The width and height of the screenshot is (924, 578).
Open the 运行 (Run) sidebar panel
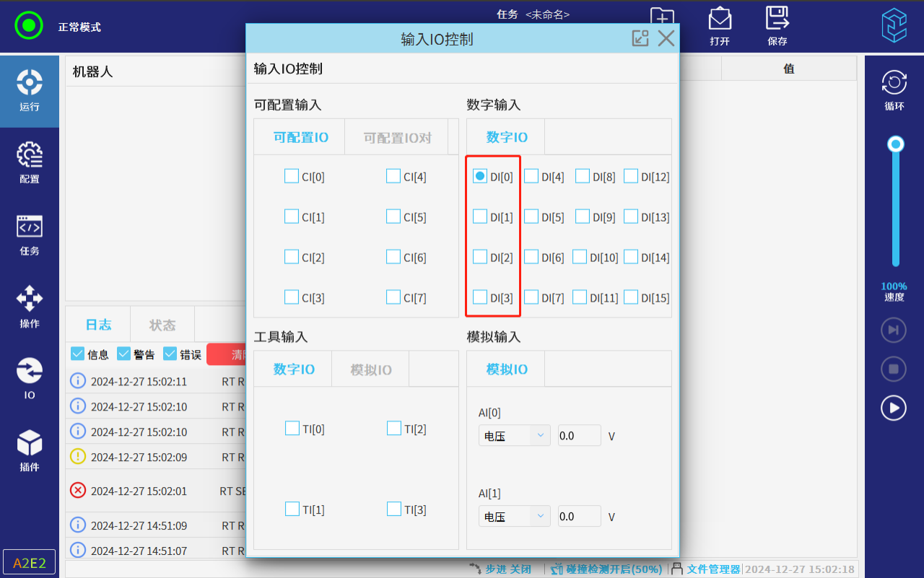[29, 91]
